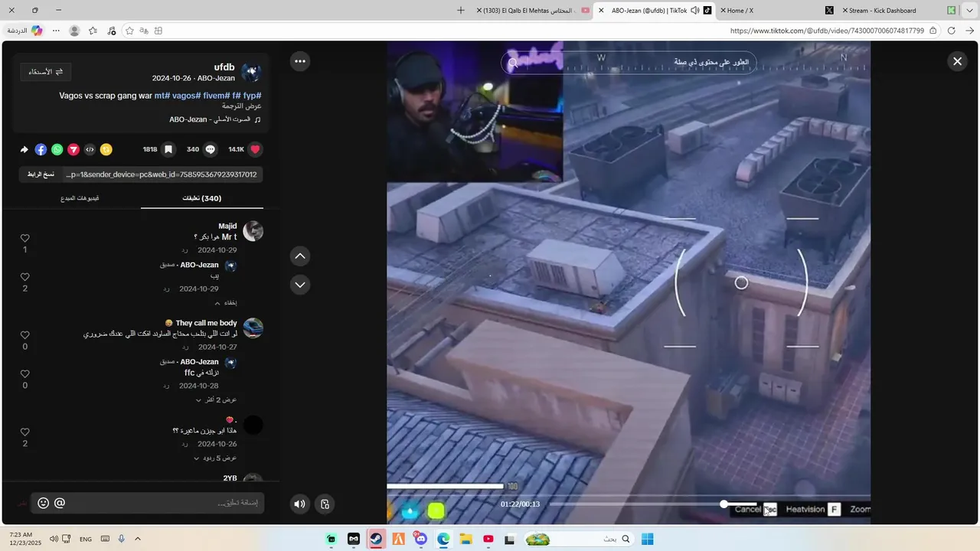
Task: Click the find related content search bar
Action: [x=629, y=62]
